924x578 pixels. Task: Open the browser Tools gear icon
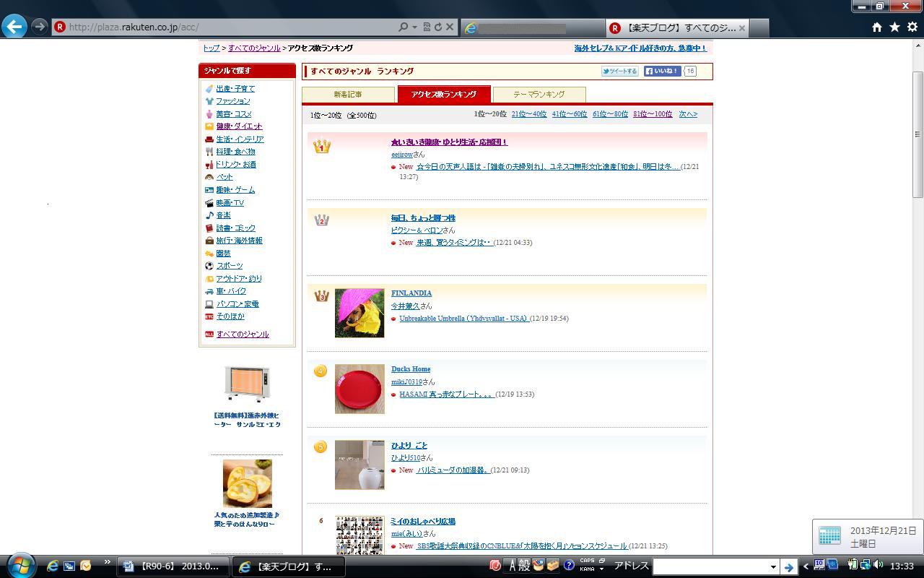pyautogui.click(x=912, y=27)
